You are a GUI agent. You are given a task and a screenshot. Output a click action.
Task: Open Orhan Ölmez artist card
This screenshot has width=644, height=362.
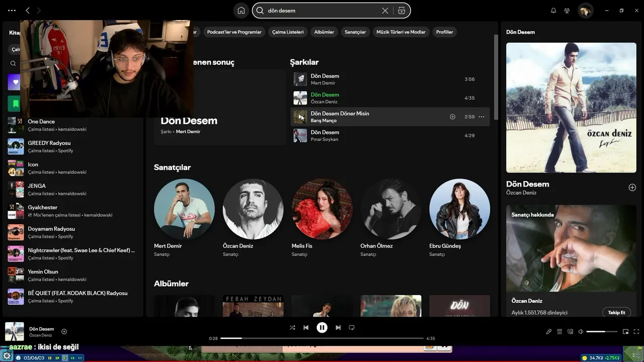pos(391,218)
